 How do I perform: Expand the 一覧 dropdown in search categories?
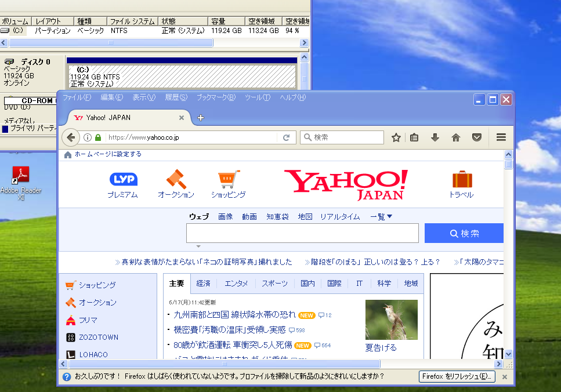point(381,217)
